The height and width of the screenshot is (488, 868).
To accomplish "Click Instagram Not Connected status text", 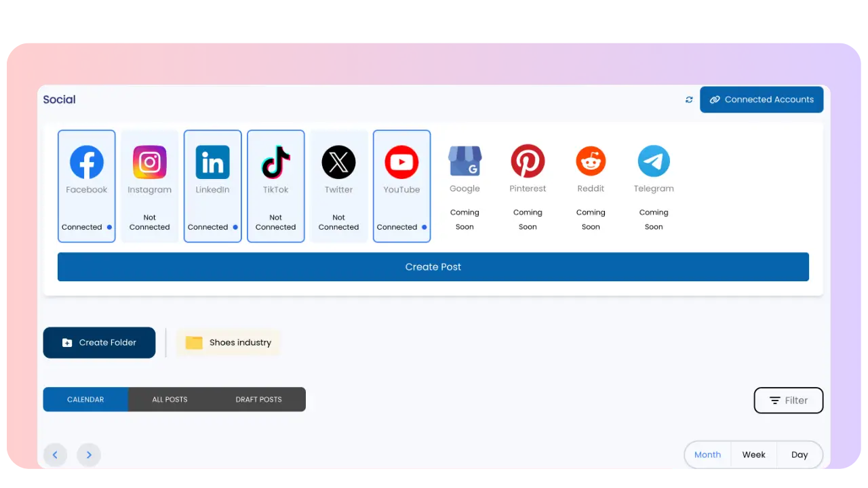I will (x=150, y=222).
